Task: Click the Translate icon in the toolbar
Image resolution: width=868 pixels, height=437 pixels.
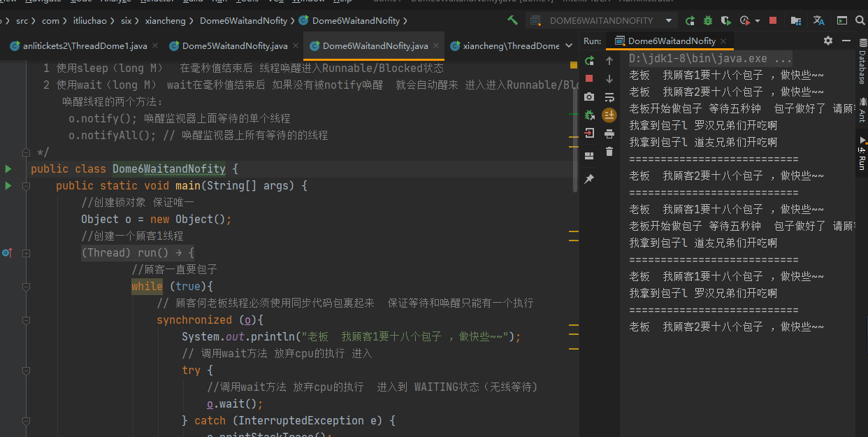Action: tap(819, 21)
